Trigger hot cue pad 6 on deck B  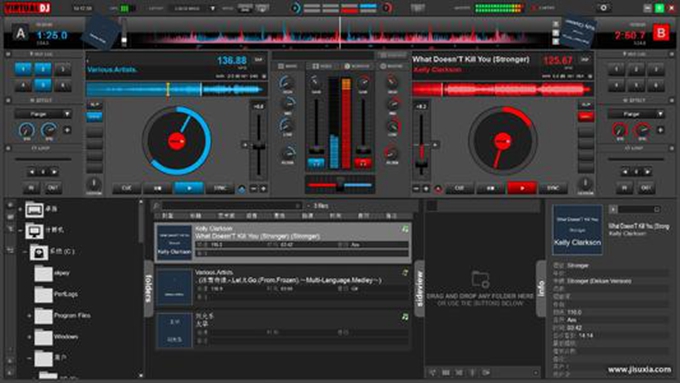coord(656,85)
